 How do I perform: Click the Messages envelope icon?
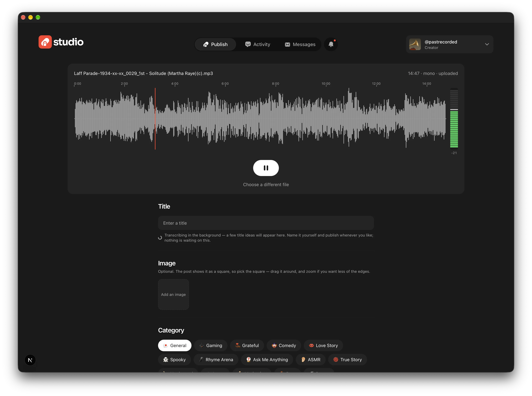coord(288,45)
